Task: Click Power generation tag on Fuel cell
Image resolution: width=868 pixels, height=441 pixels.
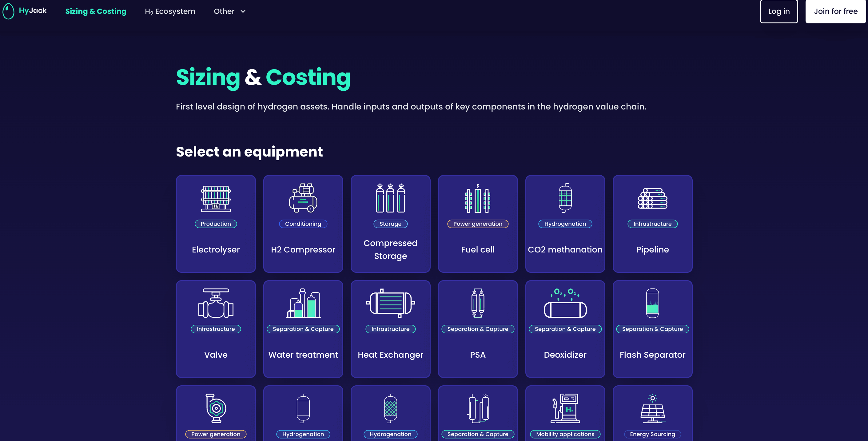Action: [477, 224]
